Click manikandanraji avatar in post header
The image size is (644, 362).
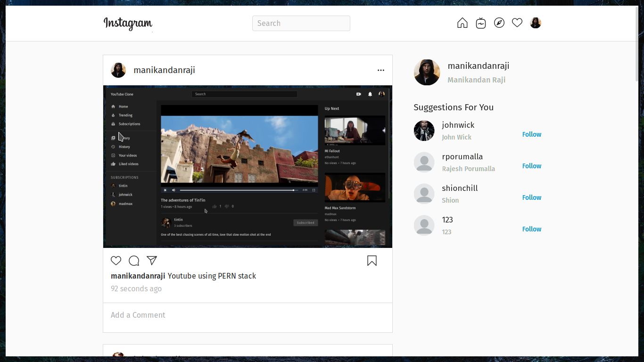pos(118,70)
